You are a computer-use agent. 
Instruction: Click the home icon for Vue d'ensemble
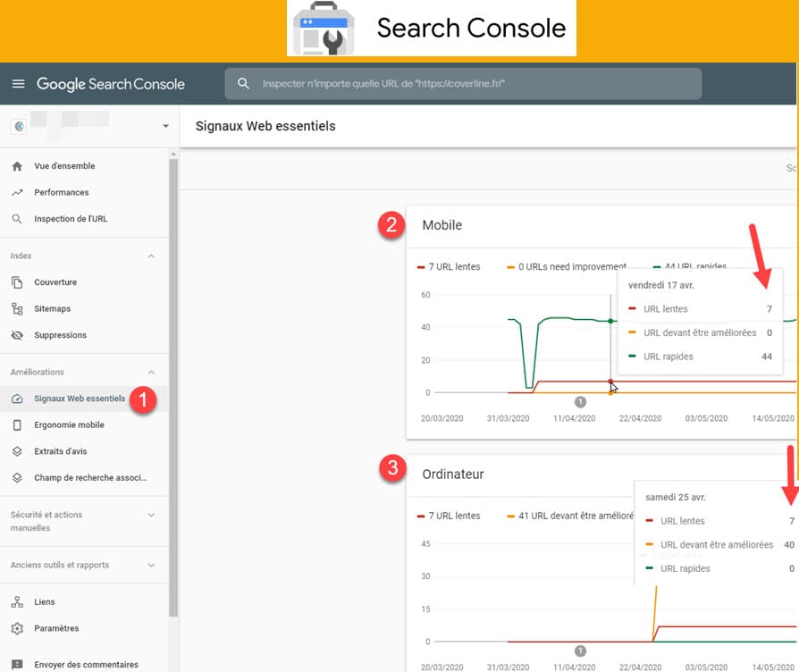click(x=17, y=166)
